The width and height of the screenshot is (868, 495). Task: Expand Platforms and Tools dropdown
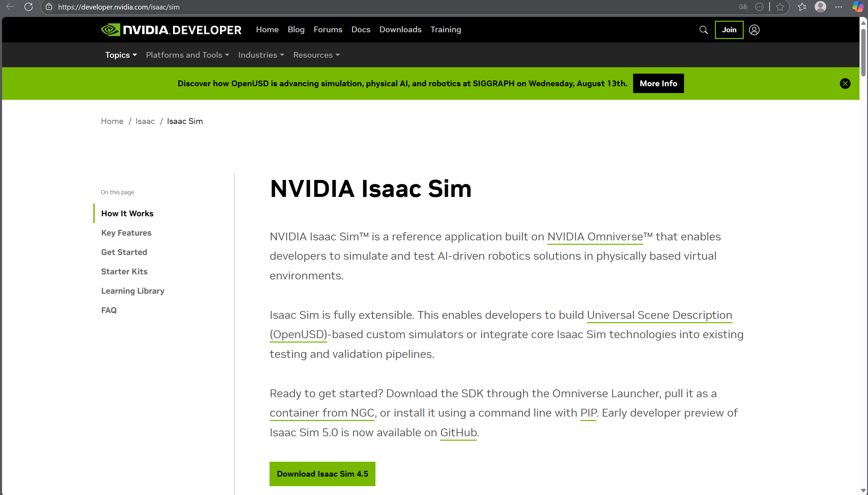(x=188, y=55)
